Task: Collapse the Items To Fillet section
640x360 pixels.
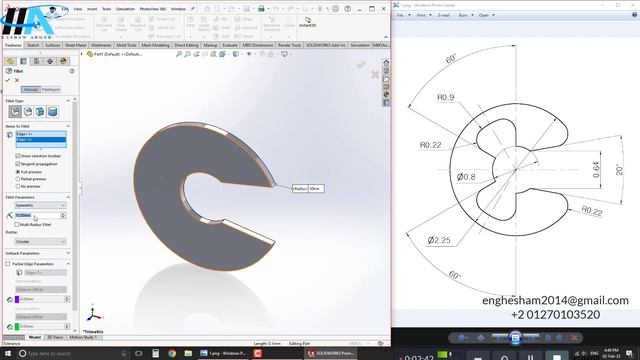Action: click(68, 126)
